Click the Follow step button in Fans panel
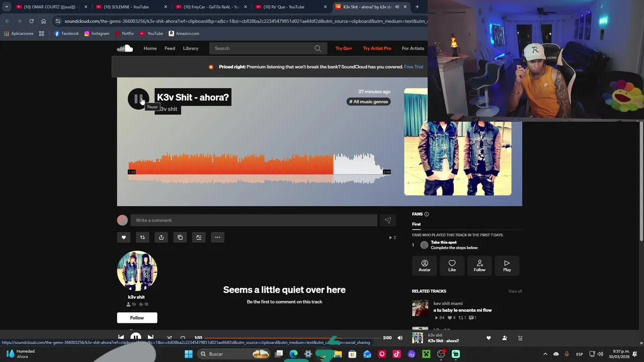The height and width of the screenshot is (362, 644). click(479, 265)
